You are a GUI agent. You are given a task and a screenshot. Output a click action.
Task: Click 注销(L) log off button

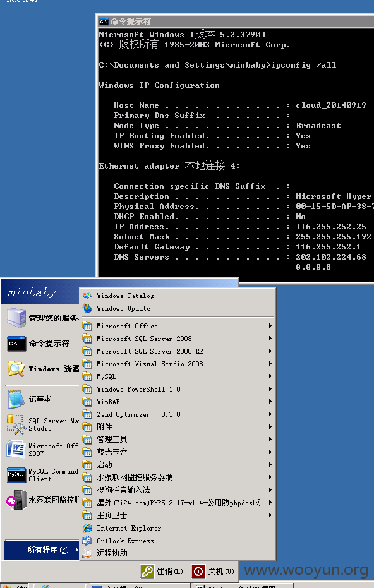[x=162, y=572]
